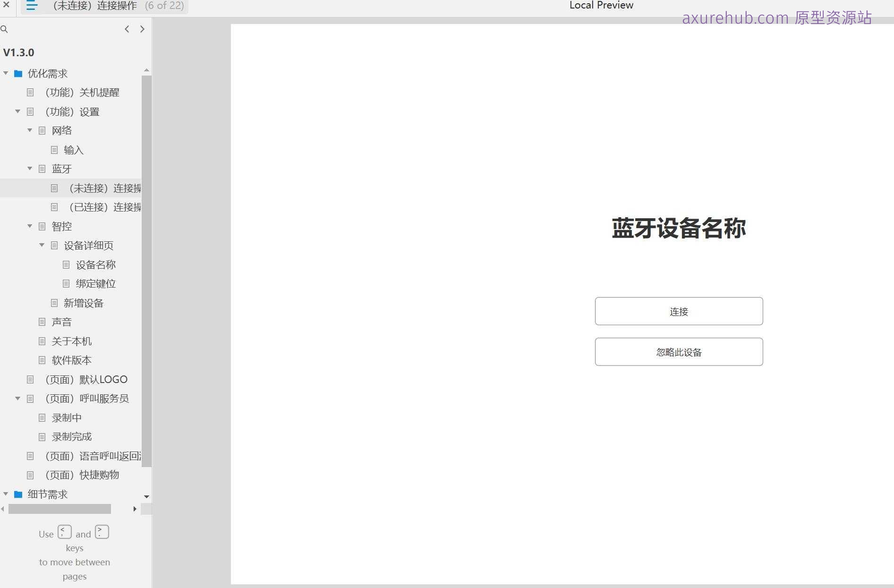Screen dimensions: 894x588
Task: Collapse the 智控 tree node
Action: 29,226
